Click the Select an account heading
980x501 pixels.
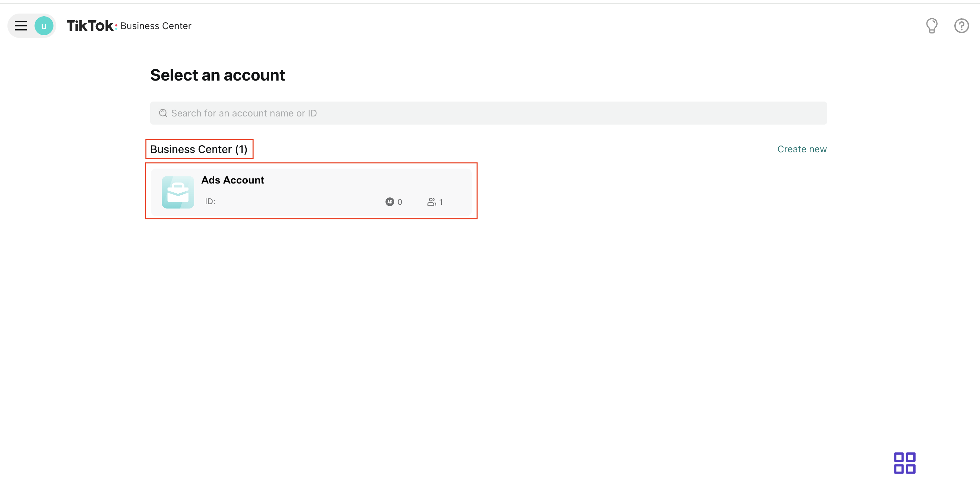218,75
